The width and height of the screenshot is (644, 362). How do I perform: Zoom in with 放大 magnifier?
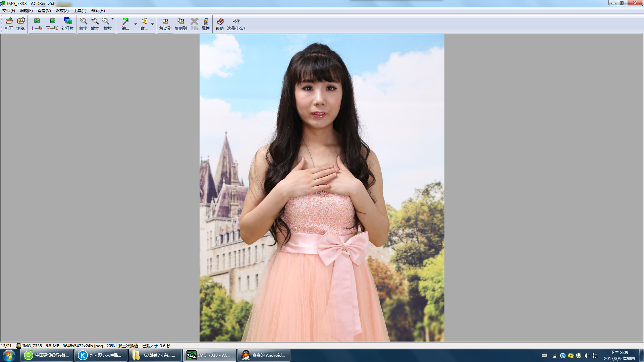pos(95,24)
